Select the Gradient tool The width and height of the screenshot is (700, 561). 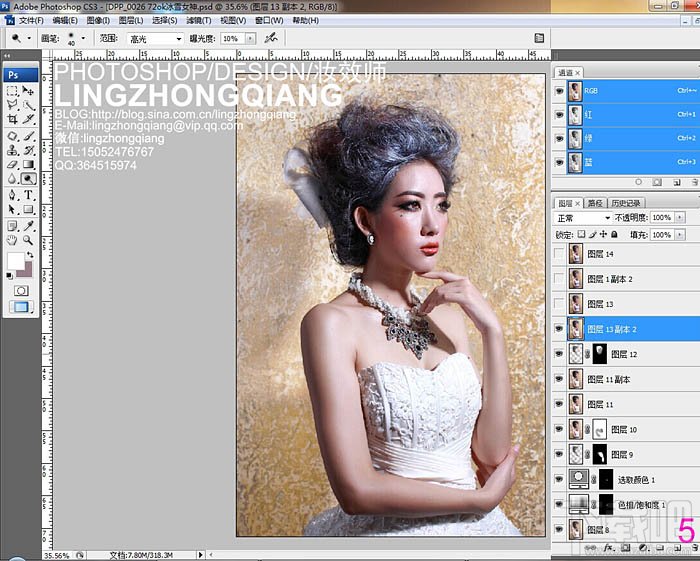pos(28,164)
